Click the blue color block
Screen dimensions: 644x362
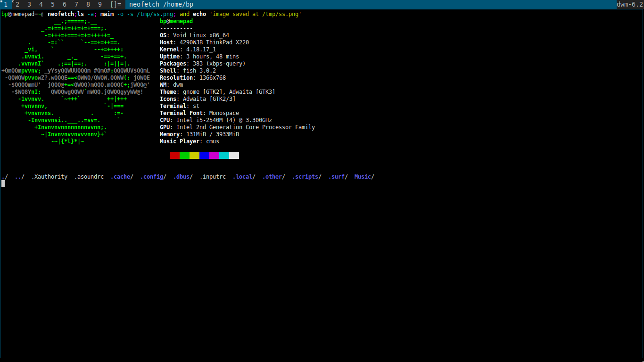[x=204, y=155]
